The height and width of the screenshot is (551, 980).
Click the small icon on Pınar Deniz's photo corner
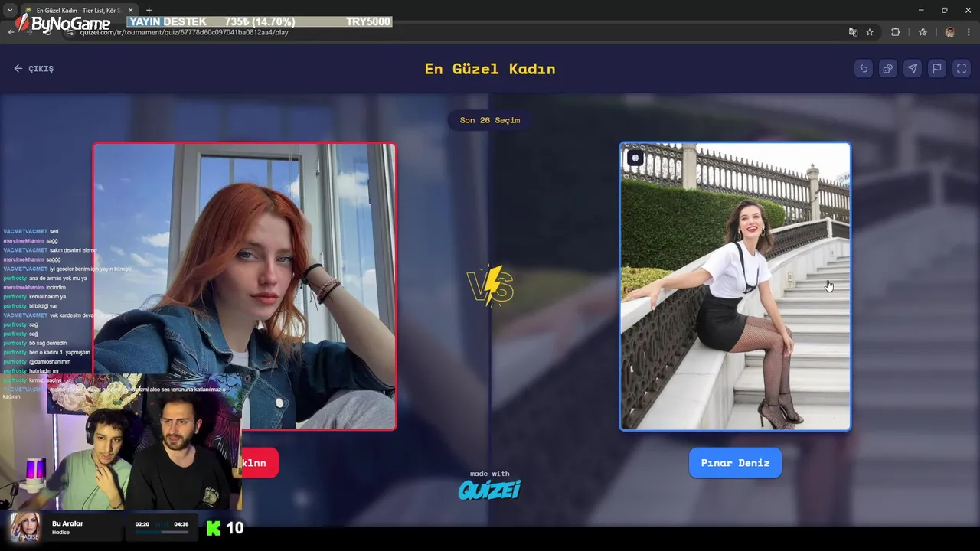635,158
